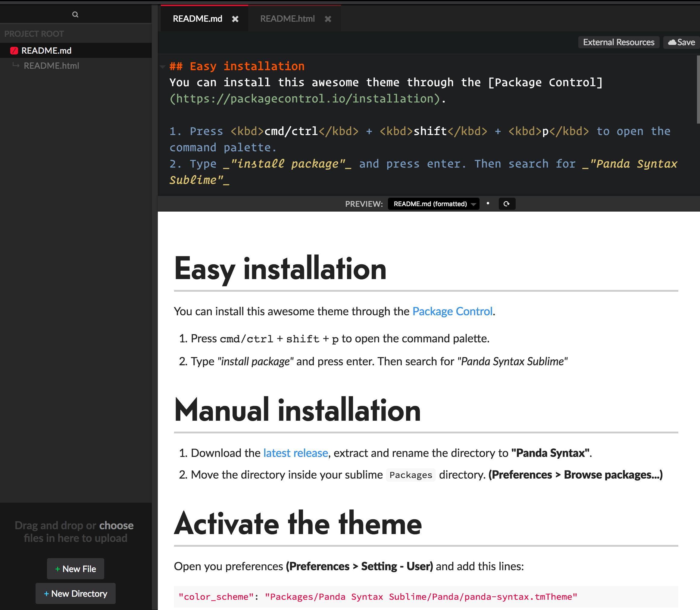Open the Package Control link in preview
Screen dimensions: 700x610
click(452, 311)
